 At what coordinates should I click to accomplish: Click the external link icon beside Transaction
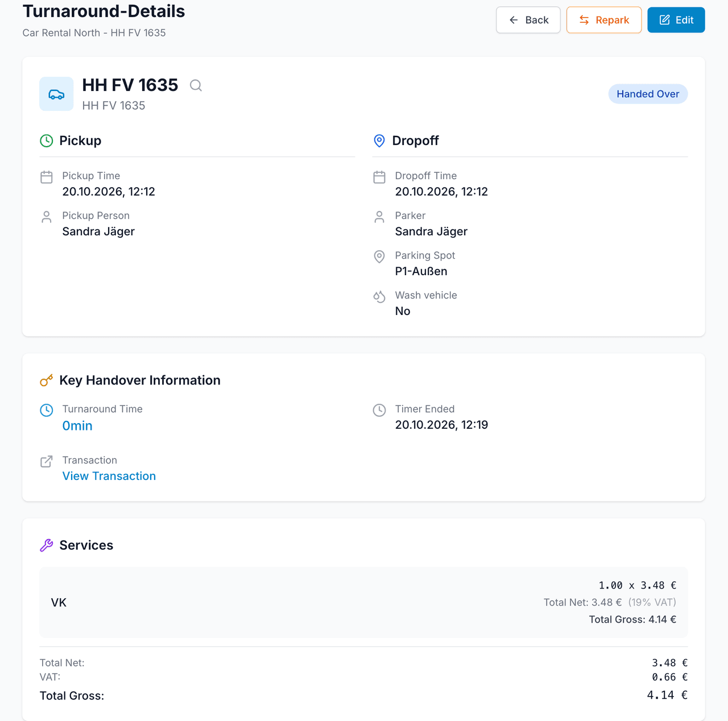[47, 461]
